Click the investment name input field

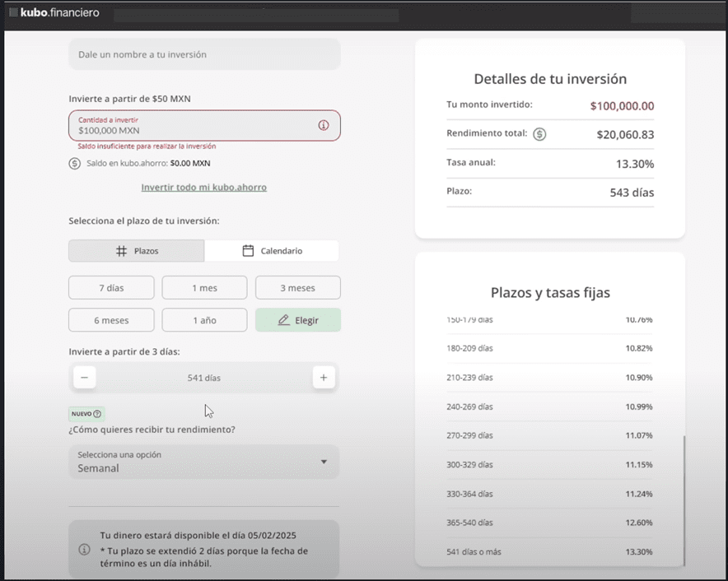click(x=204, y=54)
